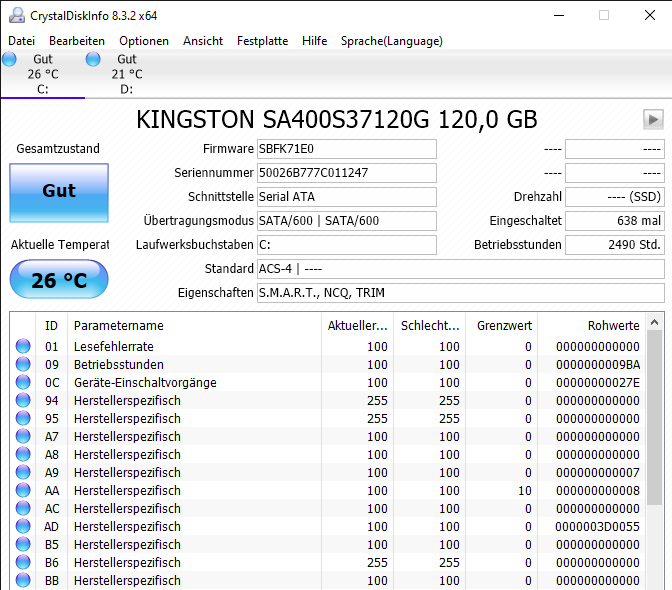The width and height of the screenshot is (672, 590).
Task: Select the Lesefehlerrate row text
Action: (x=114, y=346)
